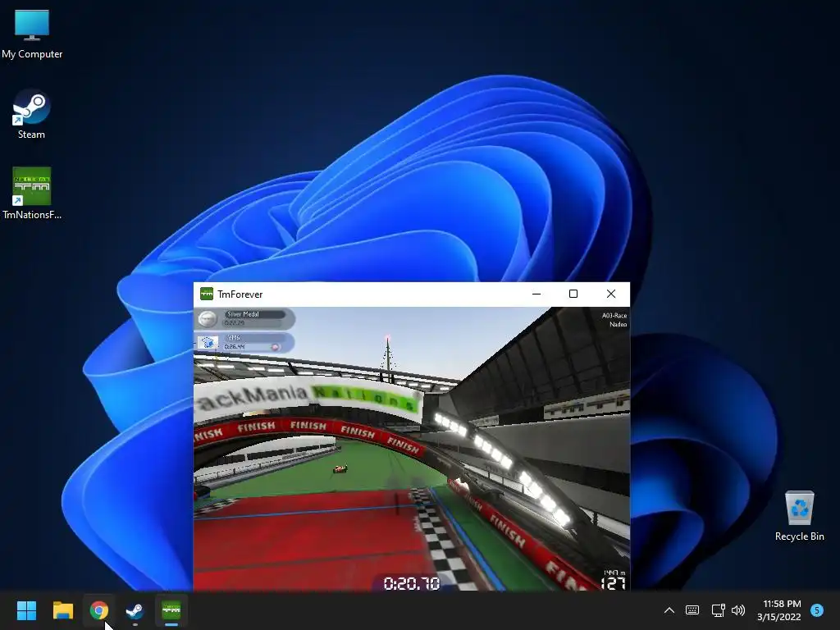The image size is (840, 630).
Task: Open the touch keyboard tray icon
Action: pos(692,610)
